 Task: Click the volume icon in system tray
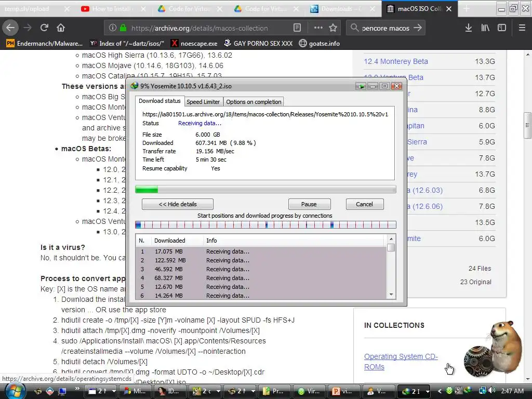pos(491,391)
